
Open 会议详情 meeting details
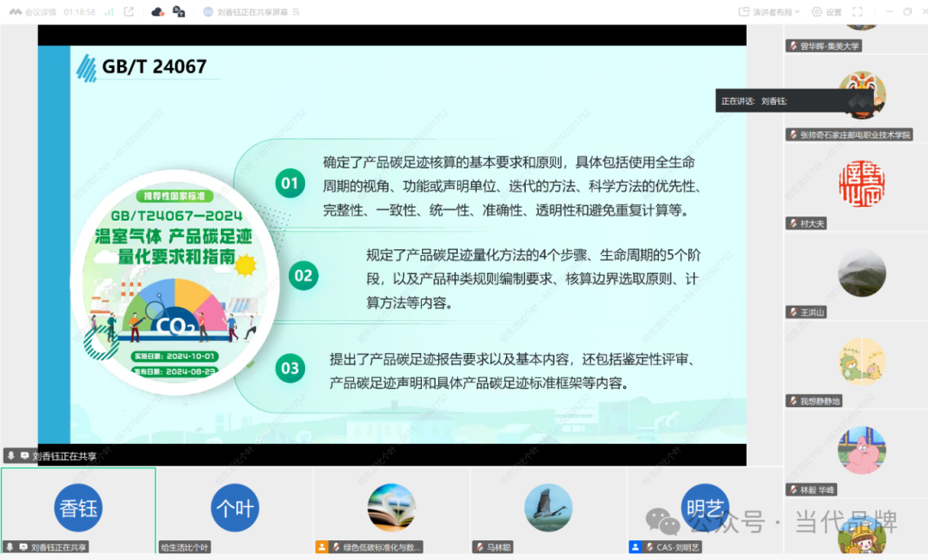(x=34, y=12)
